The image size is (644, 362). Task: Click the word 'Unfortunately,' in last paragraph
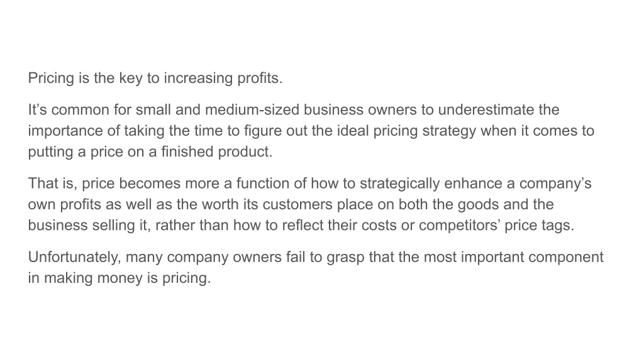75,257
